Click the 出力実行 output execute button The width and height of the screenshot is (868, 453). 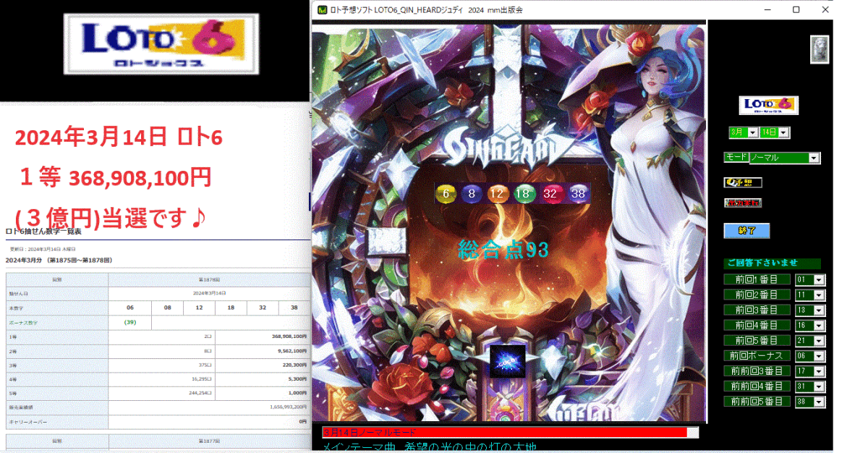point(743,203)
